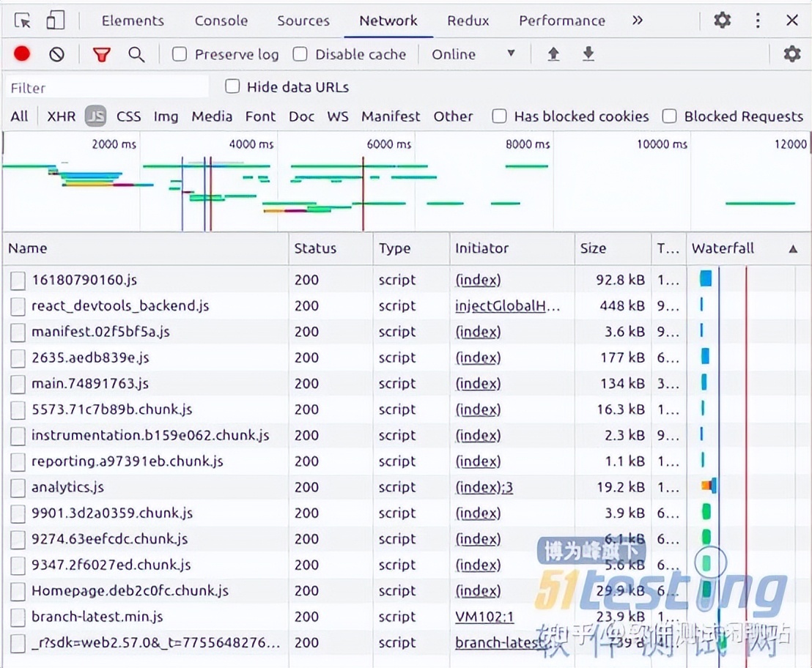
Task: Enable the Preserve log checkbox
Action: tap(180, 54)
